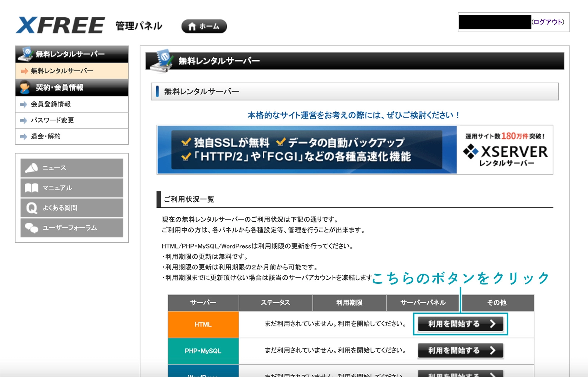
Task: Click HTML row status text まだ利用されていません
Action: [x=336, y=324]
